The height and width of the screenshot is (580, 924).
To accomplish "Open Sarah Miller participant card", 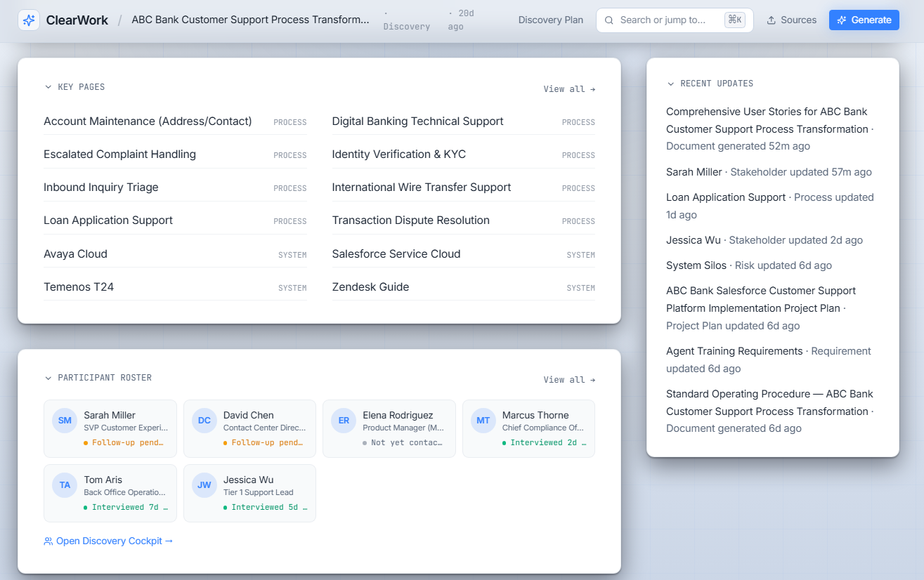I will click(x=110, y=428).
